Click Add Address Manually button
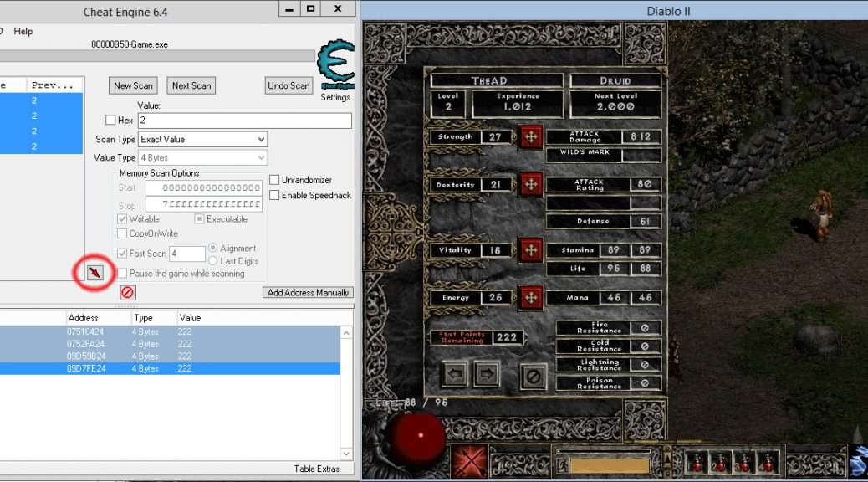868x482 pixels. click(x=309, y=292)
